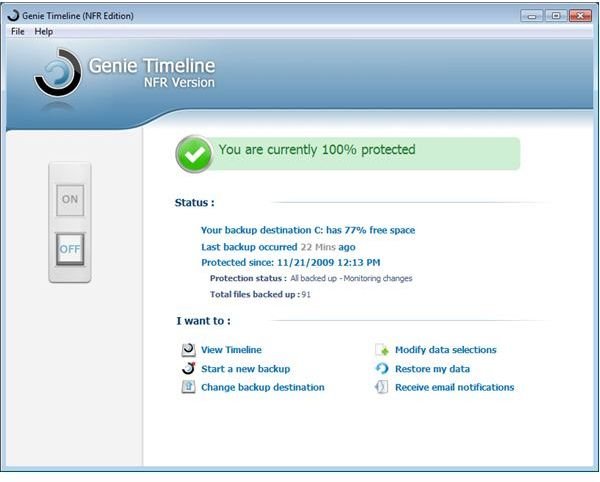Image resolution: width=600 pixels, height=482 pixels.
Task: Maximize the Genie Timeline window
Action: click(556, 16)
